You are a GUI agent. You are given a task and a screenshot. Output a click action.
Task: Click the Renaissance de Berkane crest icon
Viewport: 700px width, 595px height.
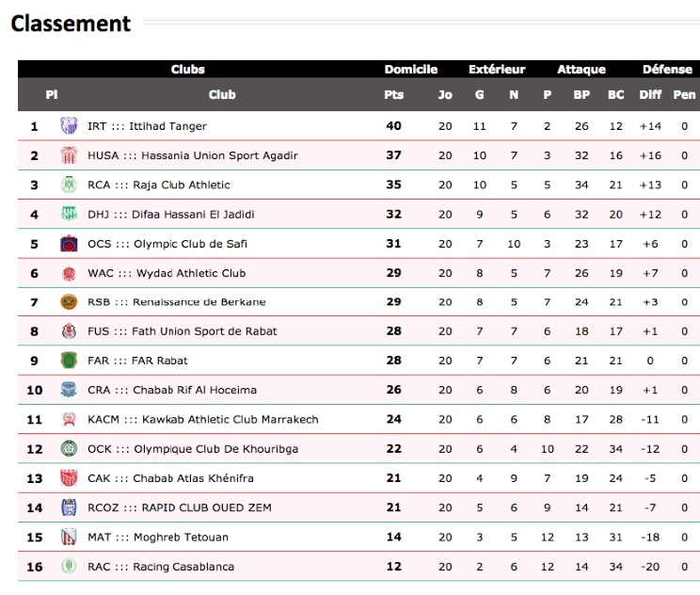[x=69, y=302]
